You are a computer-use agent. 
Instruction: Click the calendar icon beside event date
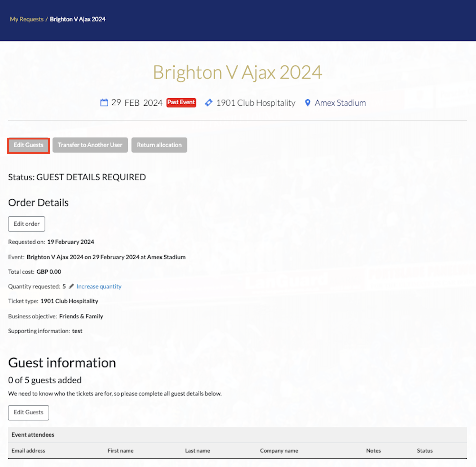104,103
